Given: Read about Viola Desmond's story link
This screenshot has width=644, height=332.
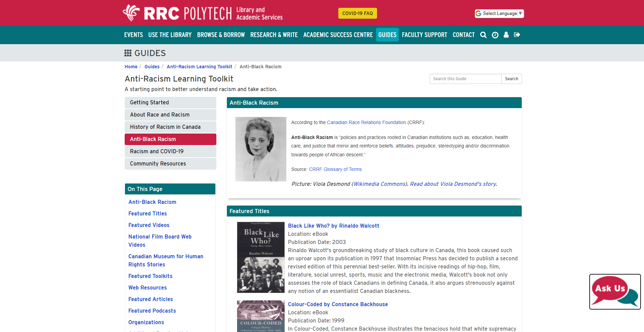Looking at the screenshot, I should click(x=453, y=184).
